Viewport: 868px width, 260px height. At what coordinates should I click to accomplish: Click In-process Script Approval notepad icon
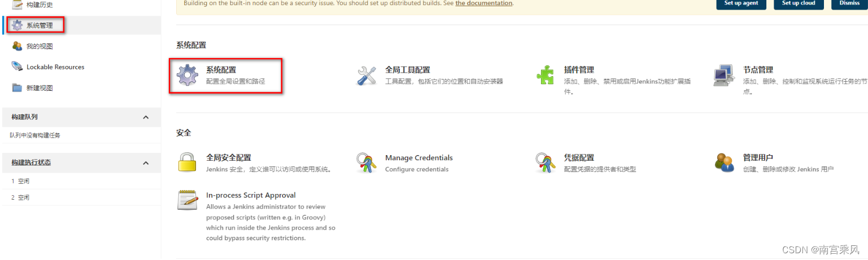coord(187,200)
